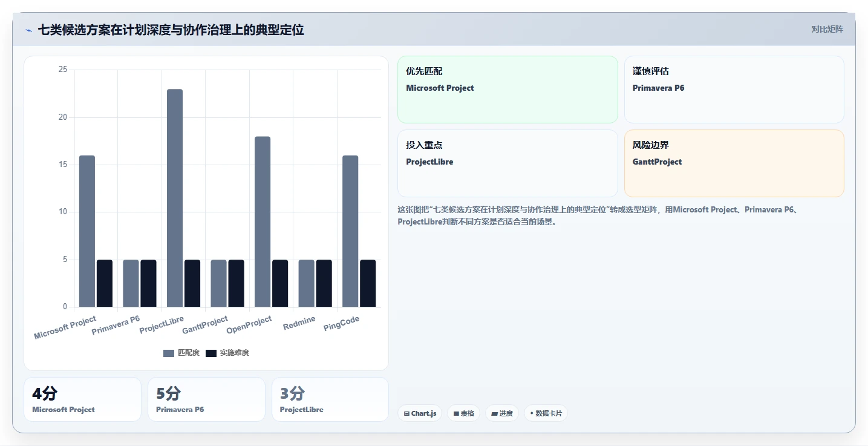Click the ProjectLibre x-axis label

point(162,325)
